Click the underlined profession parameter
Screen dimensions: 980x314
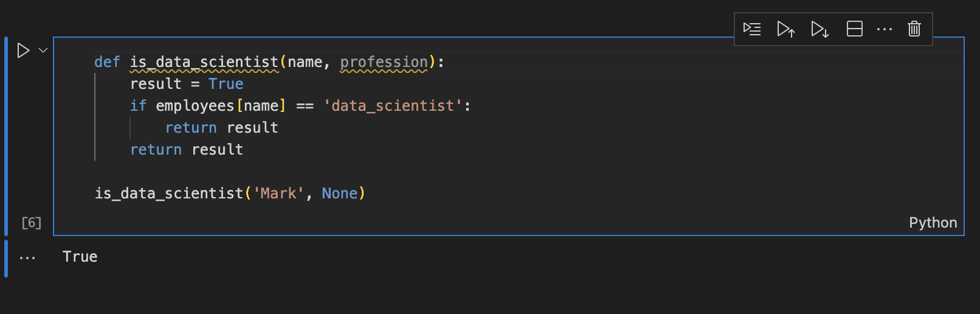click(384, 62)
